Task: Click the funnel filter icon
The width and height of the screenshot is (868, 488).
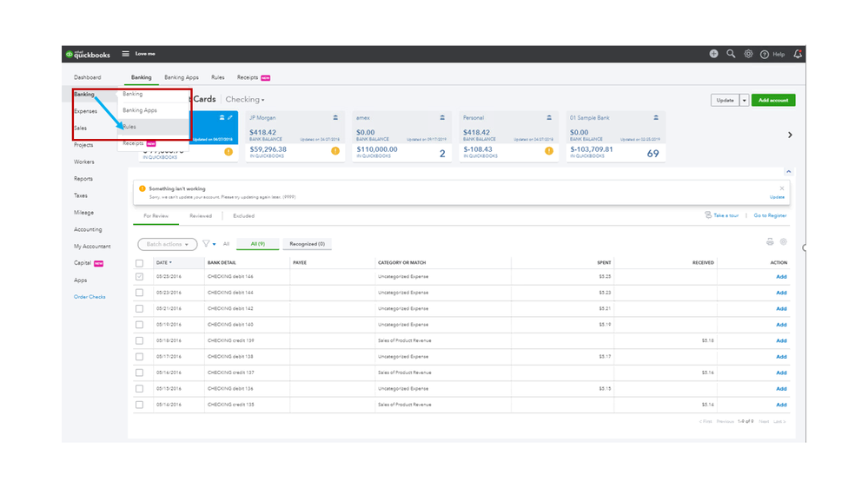Action: (x=206, y=243)
